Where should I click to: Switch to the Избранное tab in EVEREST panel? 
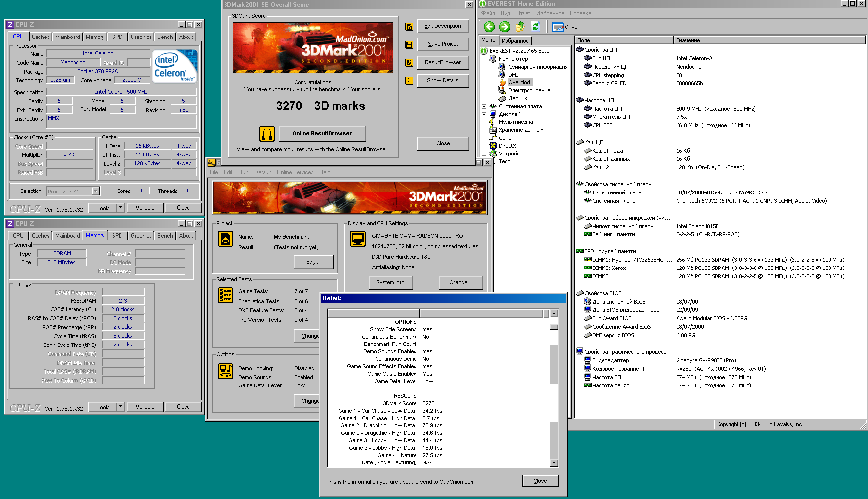pos(515,41)
